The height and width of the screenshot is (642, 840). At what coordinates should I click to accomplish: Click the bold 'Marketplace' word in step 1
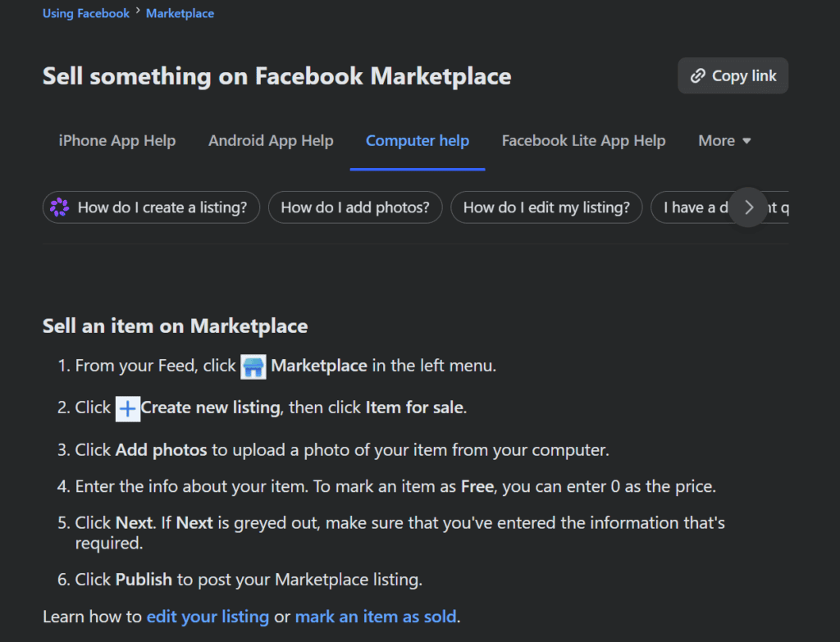pyautogui.click(x=319, y=365)
